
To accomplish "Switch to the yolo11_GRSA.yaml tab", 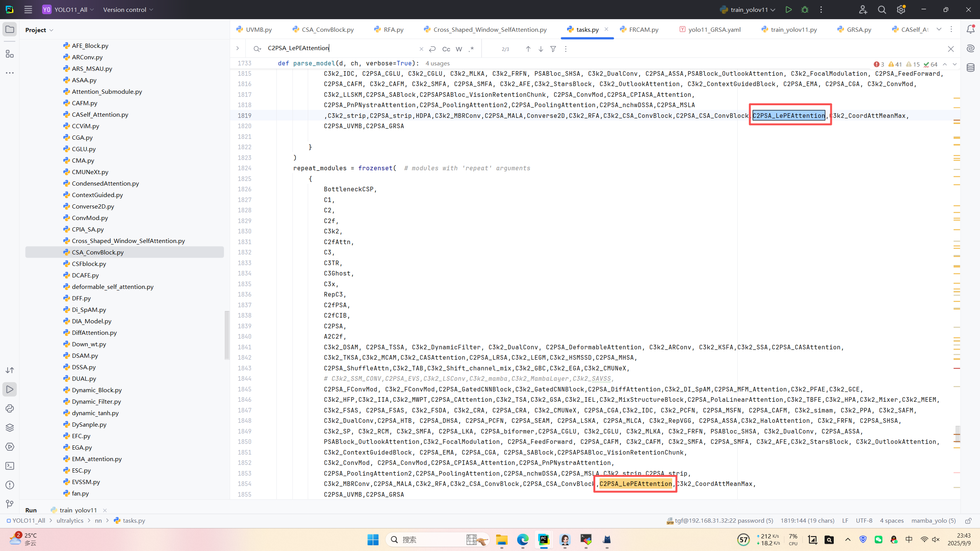I will pos(714,29).
